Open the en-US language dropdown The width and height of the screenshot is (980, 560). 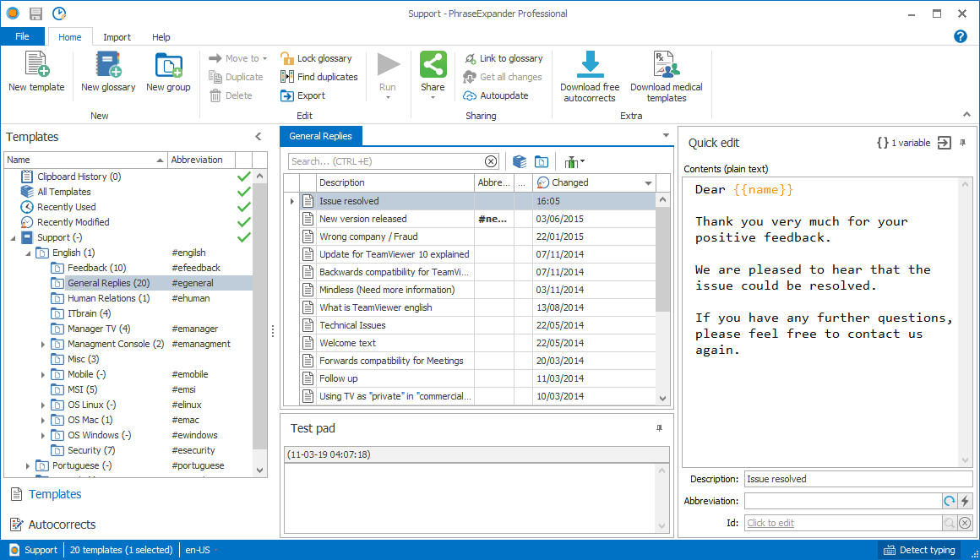click(202, 550)
